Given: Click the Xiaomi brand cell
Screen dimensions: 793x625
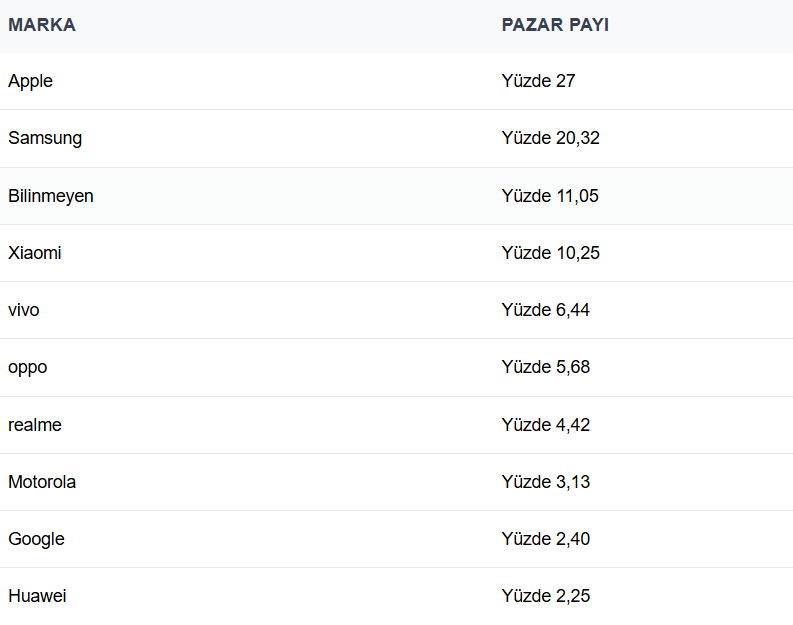Looking at the screenshot, I should click(x=35, y=253).
